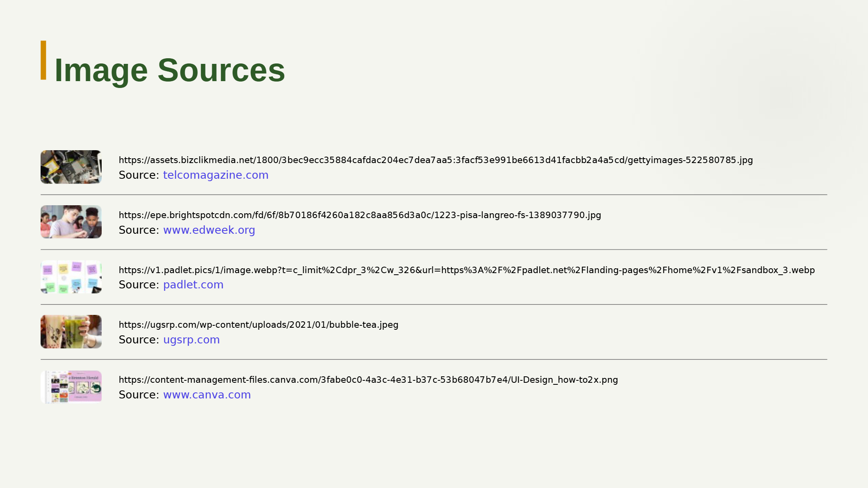
Task: Open the www.edweek.org source link
Action: (209, 230)
